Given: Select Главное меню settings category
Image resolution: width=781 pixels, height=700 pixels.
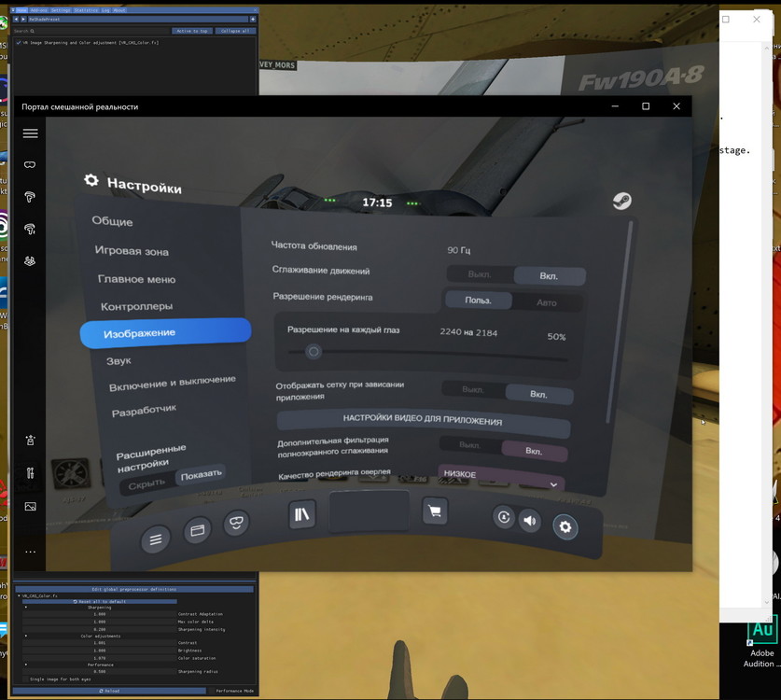Looking at the screenshot, I should tap(137, 279).
